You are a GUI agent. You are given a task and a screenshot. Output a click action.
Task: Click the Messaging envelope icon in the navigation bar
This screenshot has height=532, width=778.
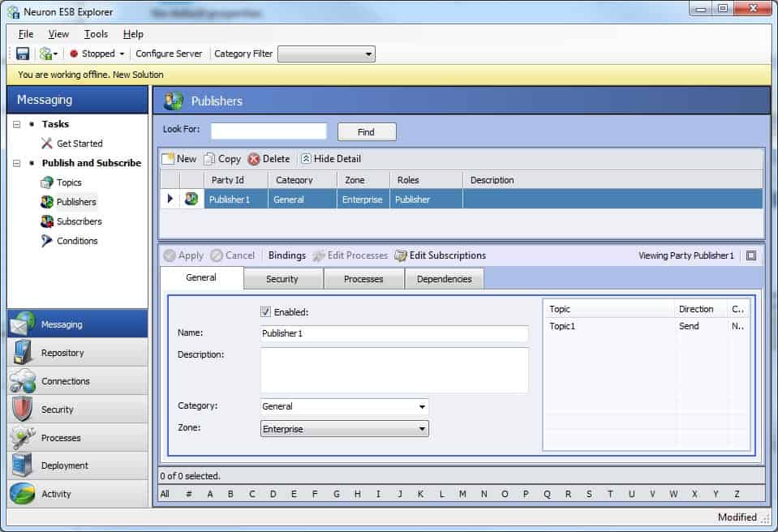click(23, 324)
